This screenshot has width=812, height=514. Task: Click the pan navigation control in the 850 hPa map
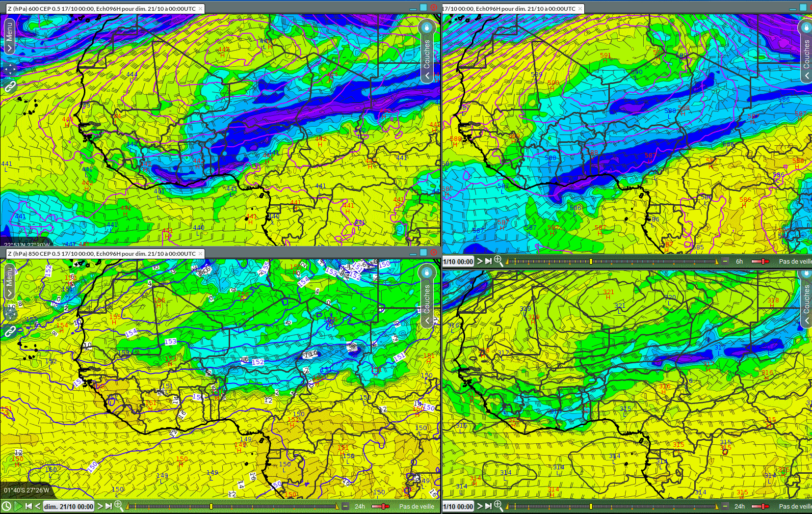(9, 314)
